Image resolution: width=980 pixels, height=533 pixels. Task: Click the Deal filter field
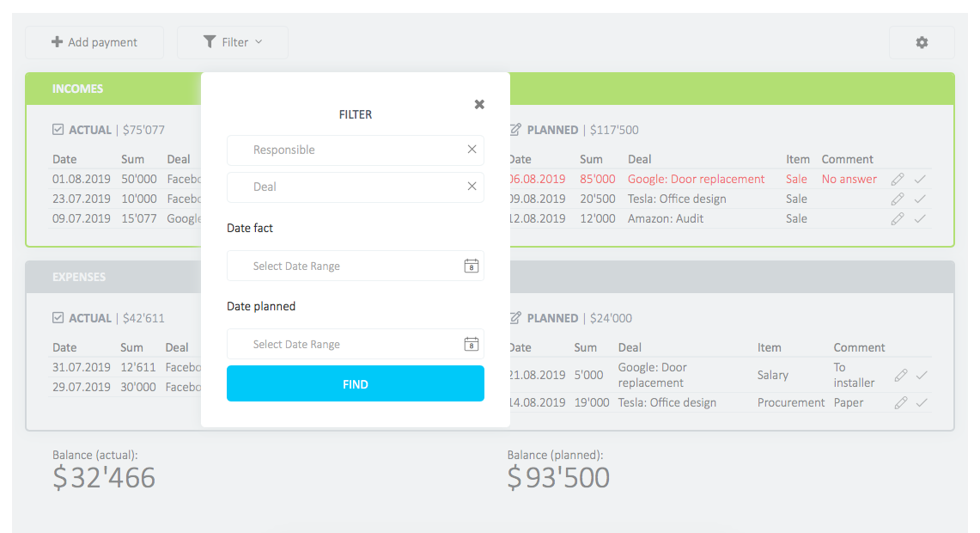coord(355,187)
